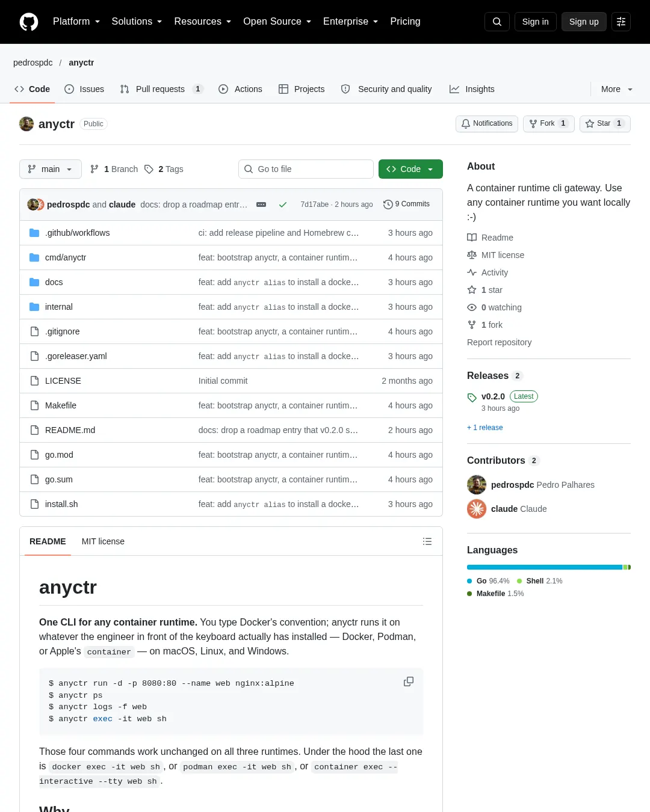Click the pedrospdc contributor avatar
Viewport: 650px width, 812px height.
click(x=477, y=485)
